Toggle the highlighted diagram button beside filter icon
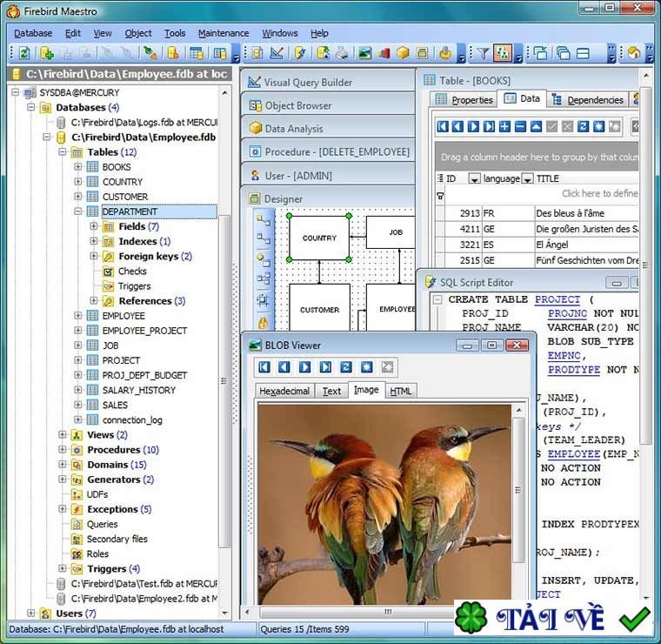The width and height of the screenshot is (661, 644). (x=502, y=53)
